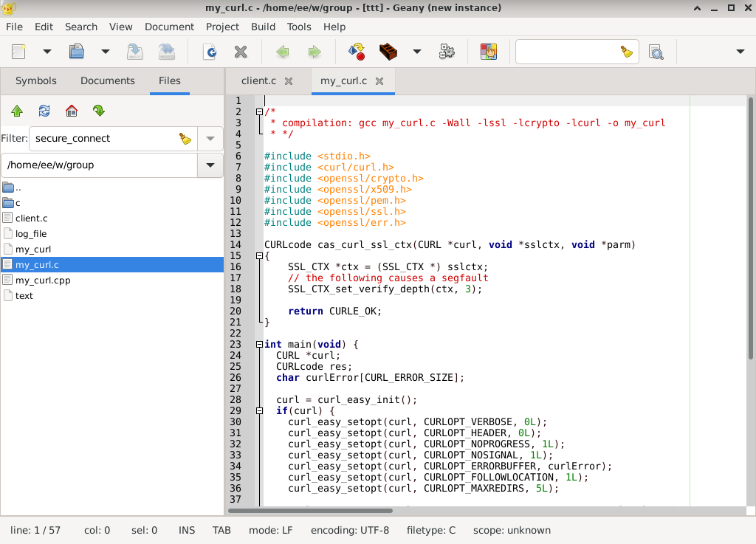Open the Build icon's dropdown arrow
Screen dimensions: 756x544
coord(417,52)
